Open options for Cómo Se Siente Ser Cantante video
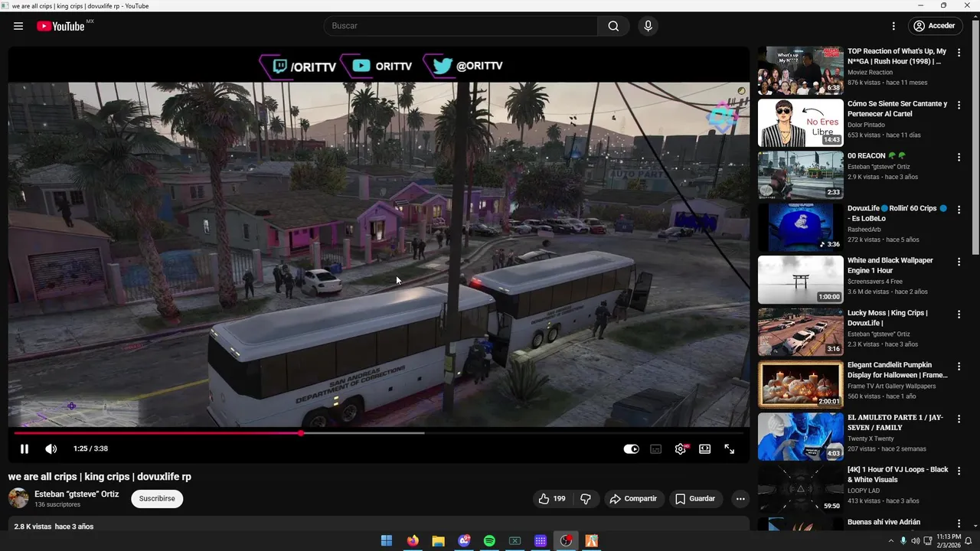Viewport: 980px width, 551px height. click(x=959, y=105)
